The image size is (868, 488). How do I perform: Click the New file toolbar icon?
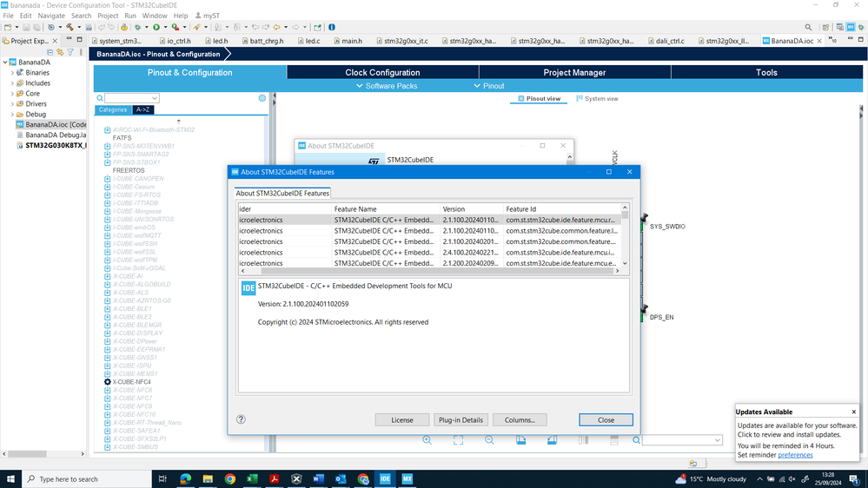(x=7, y=27)
